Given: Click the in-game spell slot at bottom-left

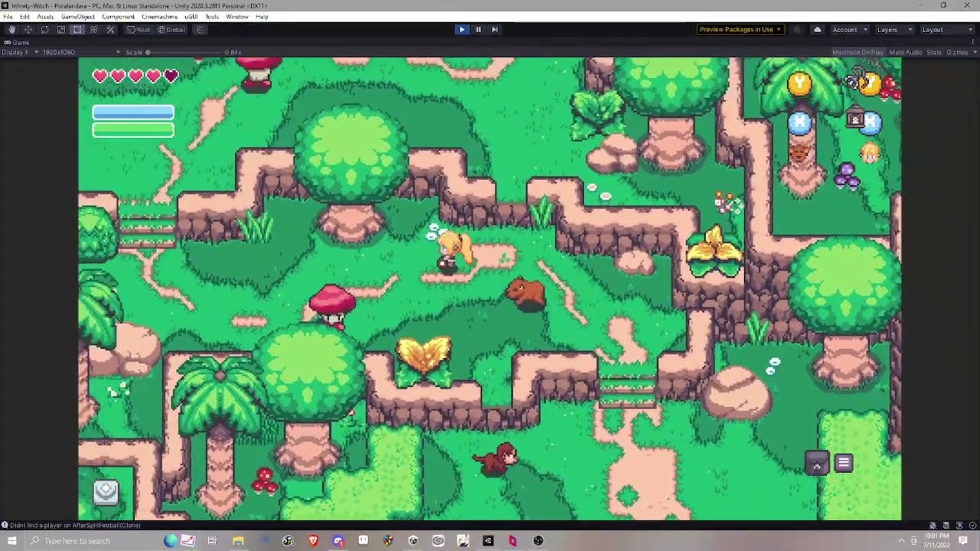Looking at the screenshot, I should click(x=106, y=491).
